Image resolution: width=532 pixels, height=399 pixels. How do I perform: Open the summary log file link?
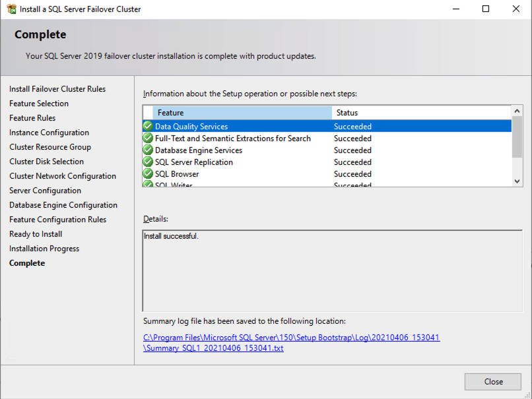pyautogui.click(x=291, y=342)
